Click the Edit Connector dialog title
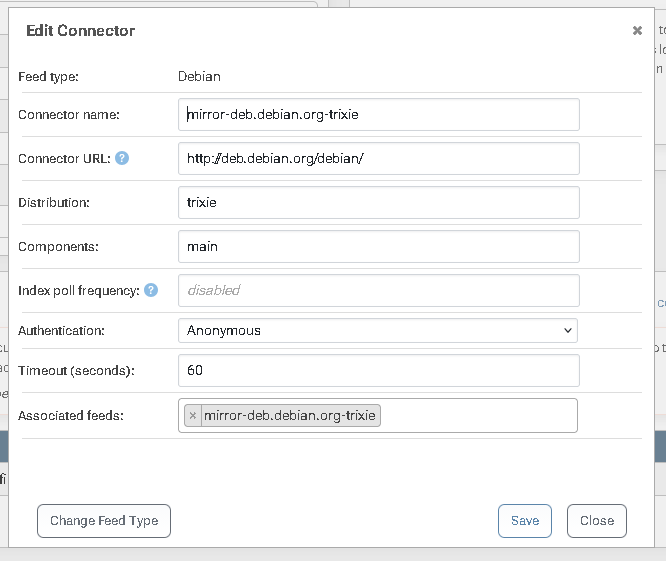The image size is (666, 561). (80, 31)
